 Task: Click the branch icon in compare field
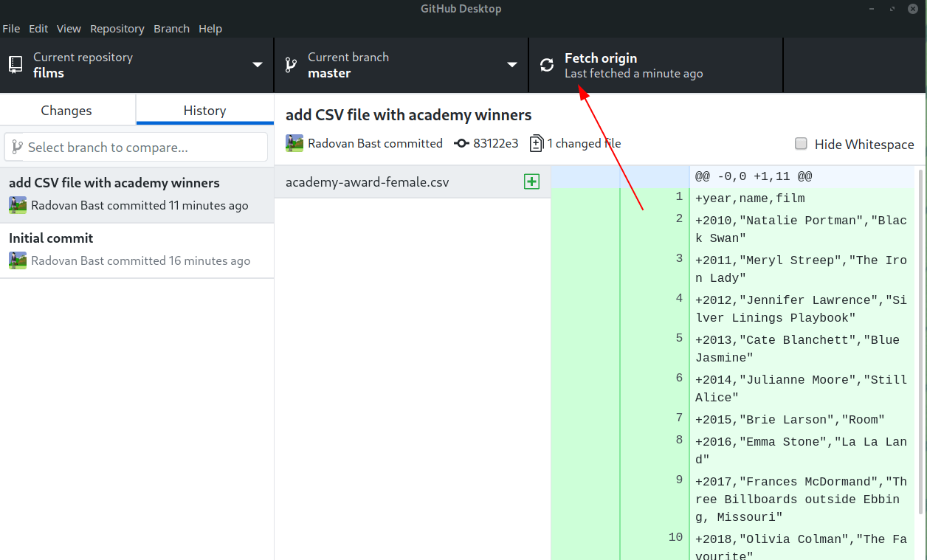point(18,147)
